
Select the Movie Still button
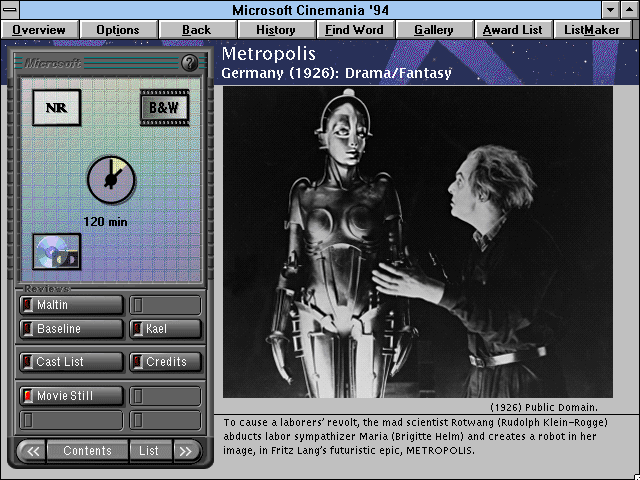pos(71,396)
